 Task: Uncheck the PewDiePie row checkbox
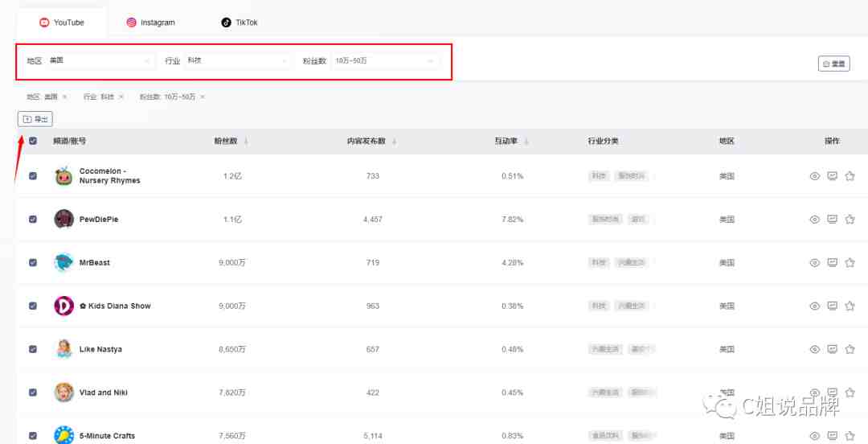click(33, 219)
